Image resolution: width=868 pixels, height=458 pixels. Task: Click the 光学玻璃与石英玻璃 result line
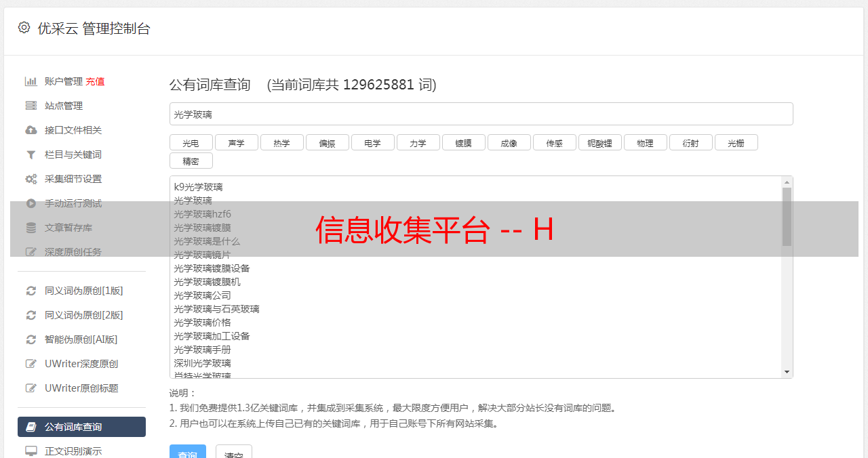[216, 309]
